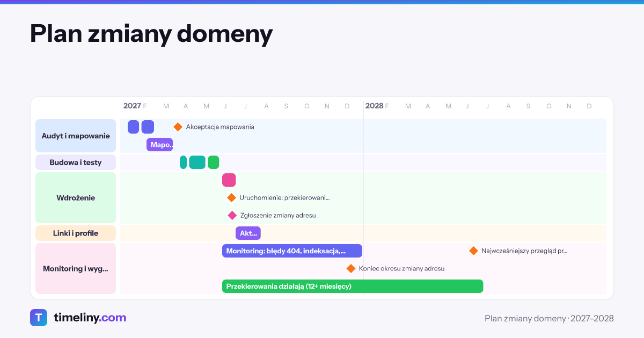Click the orange Uruchomienie: przekierowani... diamond
This screenshot has width=644, height=338.
click(231, 197)
